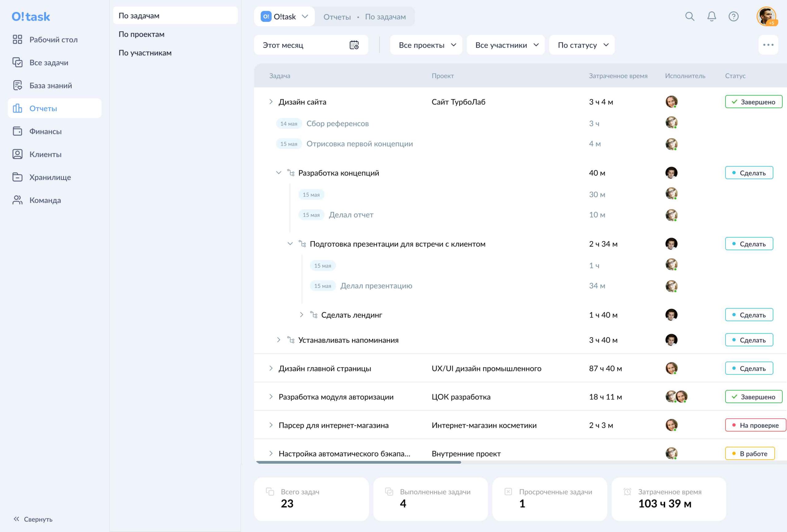This screenshot has height=532, width=787.
Task: Click the Свернуть sidebar collapse link
Action: pos(33,519)
